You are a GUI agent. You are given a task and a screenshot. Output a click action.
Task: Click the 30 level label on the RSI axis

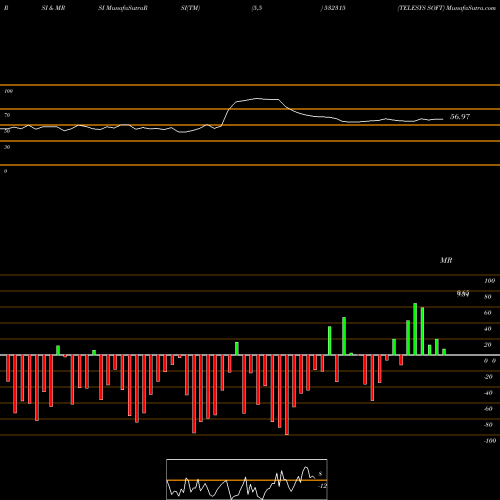7,147
